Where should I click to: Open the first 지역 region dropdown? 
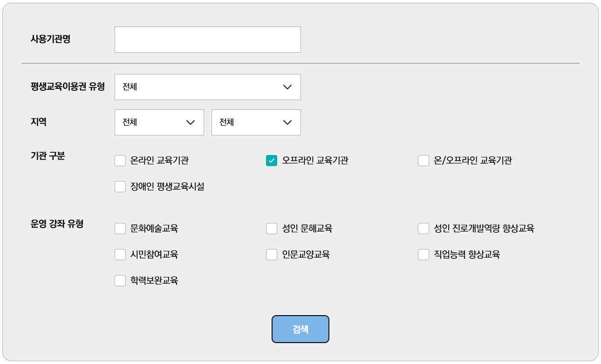point(159,122)
